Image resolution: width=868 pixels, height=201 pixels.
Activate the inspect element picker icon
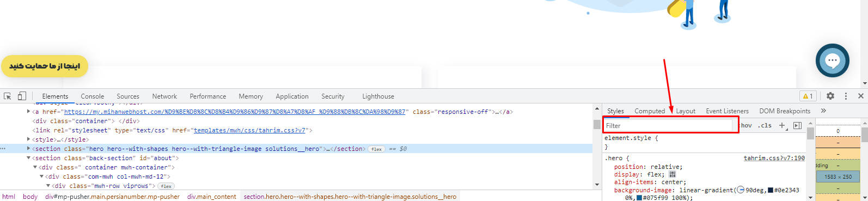(x=8, y=96)
